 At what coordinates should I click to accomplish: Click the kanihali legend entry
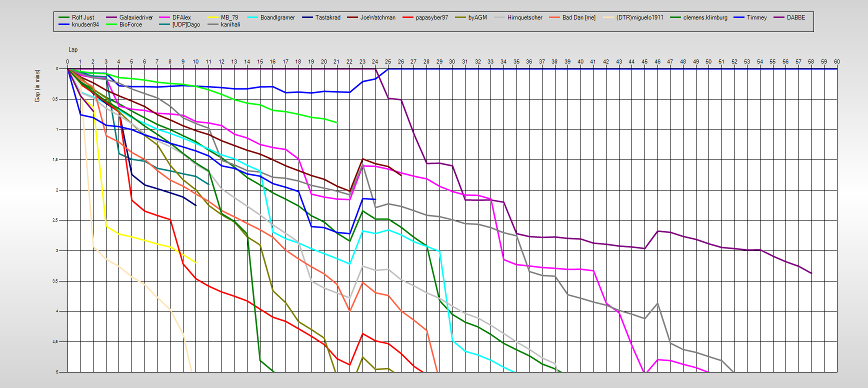pos(230,24)
